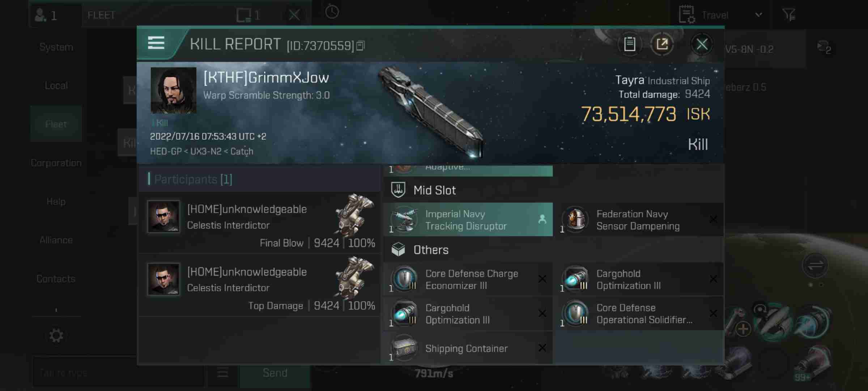The height and width of the screenshot is (391, 868).
Task: Select the clipboard icon in kill report header
Action: tap(630, 44)
